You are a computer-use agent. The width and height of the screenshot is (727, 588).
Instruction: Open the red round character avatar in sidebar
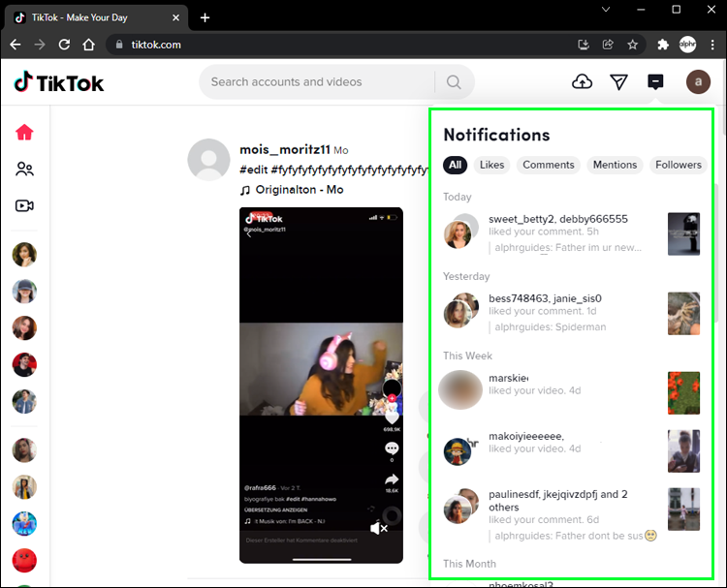[x=24, y=561]
